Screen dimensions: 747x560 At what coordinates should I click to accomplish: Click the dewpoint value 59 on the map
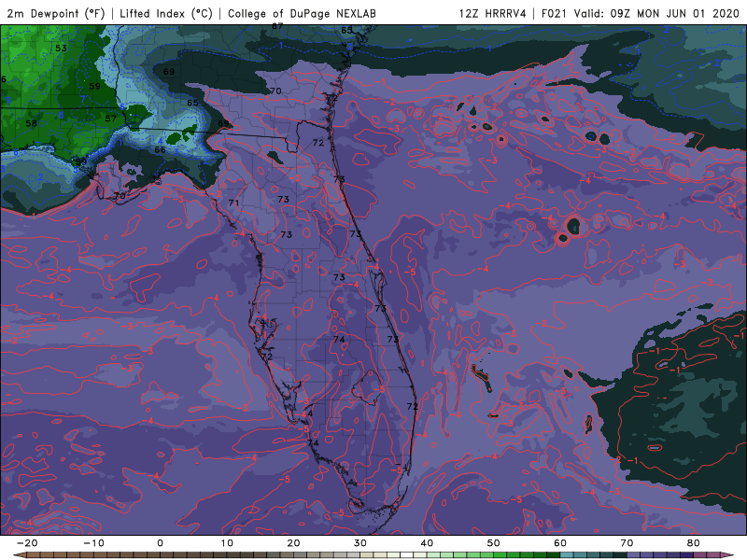point(95,86)
